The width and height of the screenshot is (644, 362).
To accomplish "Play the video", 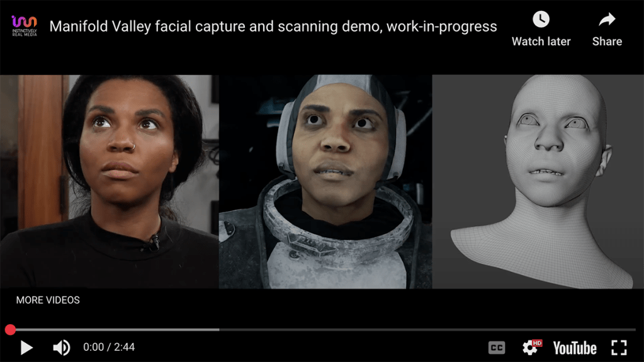I will tap(26, 348).
